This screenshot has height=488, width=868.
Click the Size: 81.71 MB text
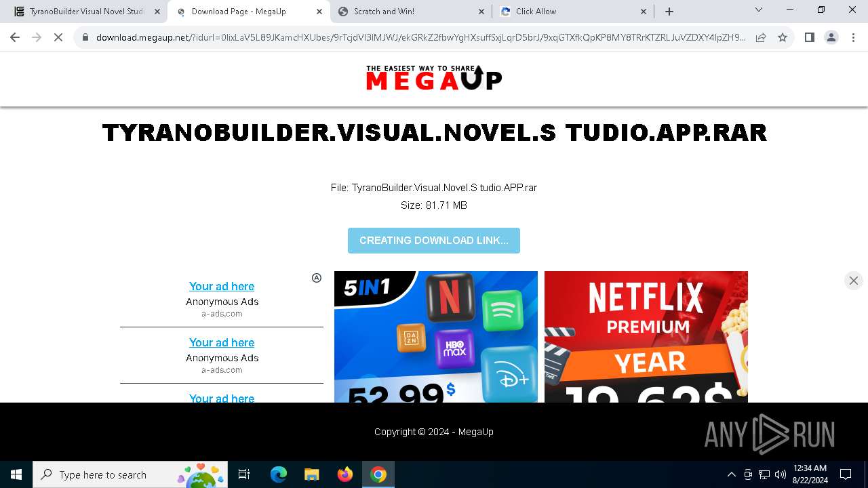(x=434, y=205)
